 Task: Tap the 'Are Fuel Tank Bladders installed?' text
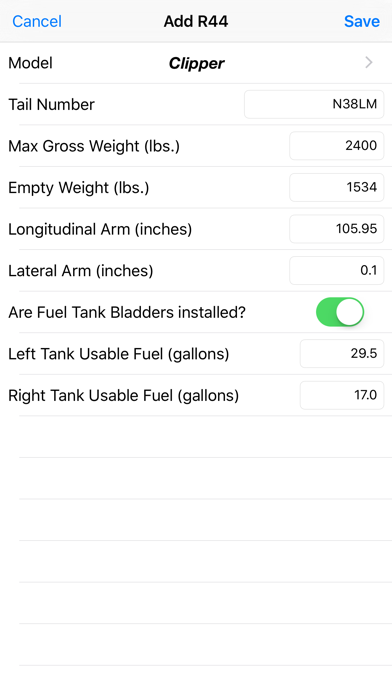click(127, 312)
